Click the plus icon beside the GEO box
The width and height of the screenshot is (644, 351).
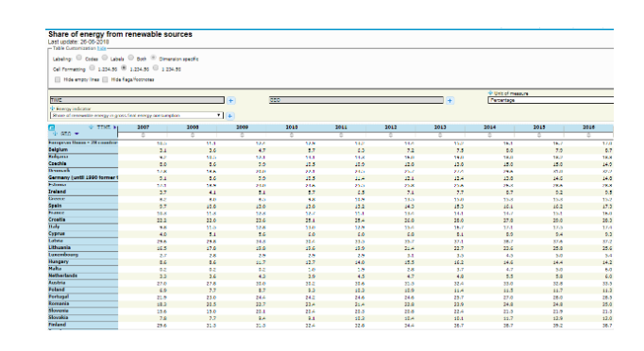[x=450, y=101]
